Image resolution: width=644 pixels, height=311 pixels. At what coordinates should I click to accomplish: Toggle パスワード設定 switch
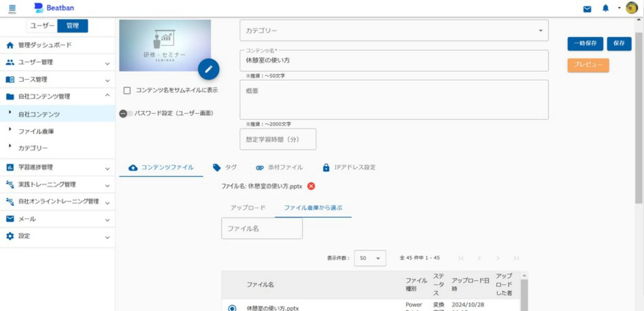tap(126, 114)
